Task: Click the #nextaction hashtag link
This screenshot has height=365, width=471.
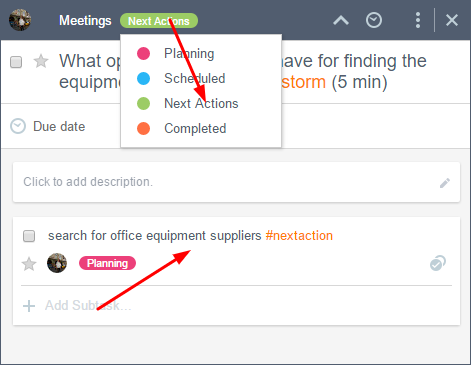Action: point(299,236)
